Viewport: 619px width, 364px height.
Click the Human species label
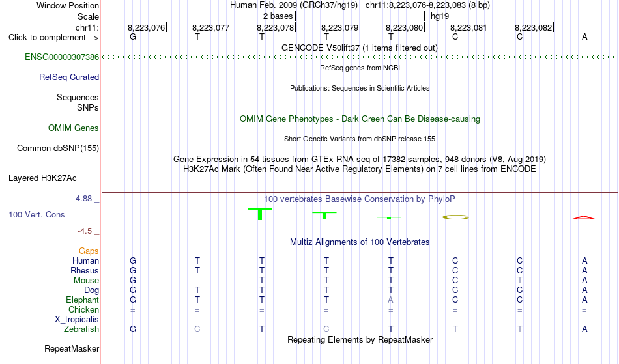click(85, 260)
